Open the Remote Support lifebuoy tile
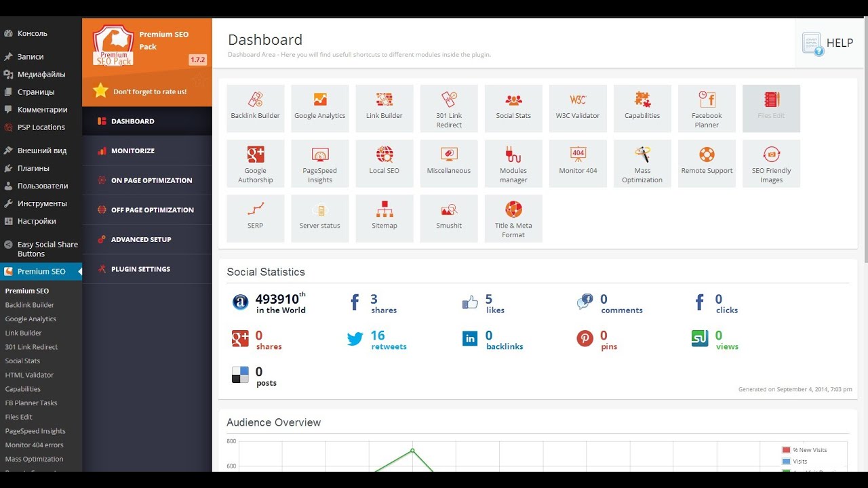Image resolution: width=868 pixels, height=488 pixels. 707,163
